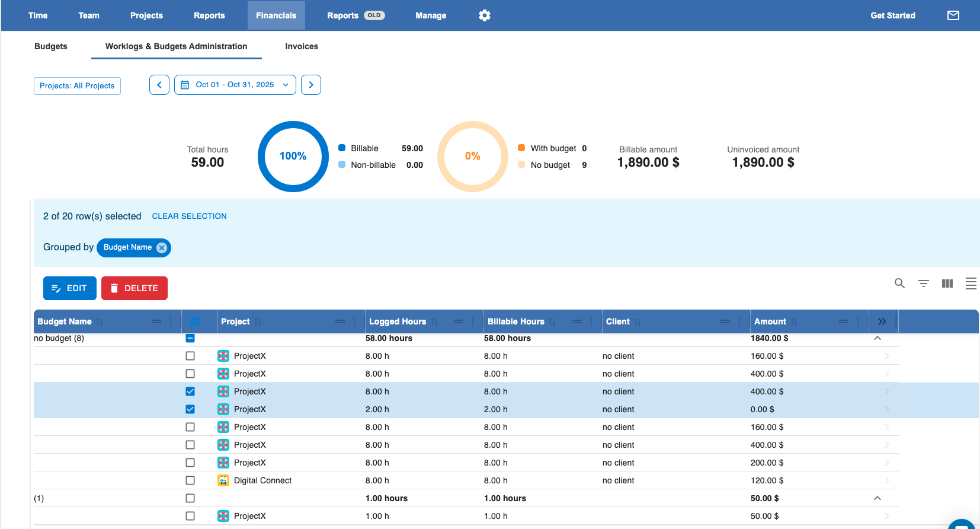The width and height of the screenshot is (980, 529).
Task: Check the Digital Connect row checkbox
Action: click(x=190, y=480)
